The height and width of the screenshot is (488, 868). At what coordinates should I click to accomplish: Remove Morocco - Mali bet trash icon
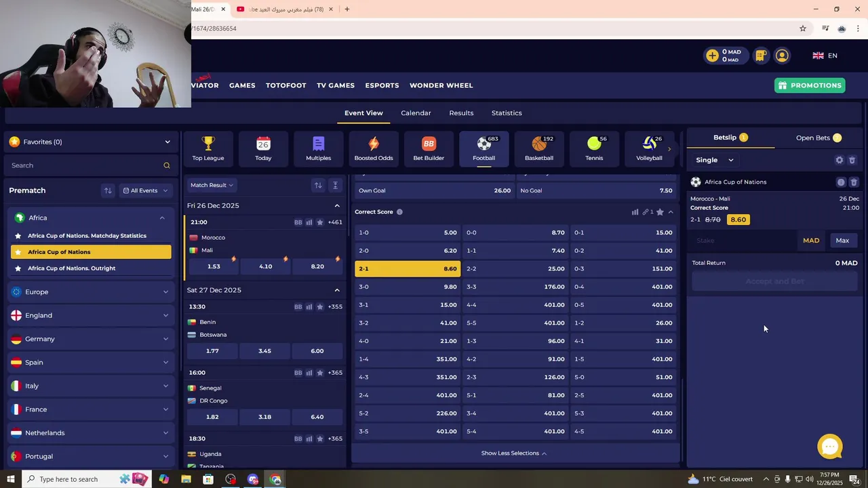pos(854,182)
